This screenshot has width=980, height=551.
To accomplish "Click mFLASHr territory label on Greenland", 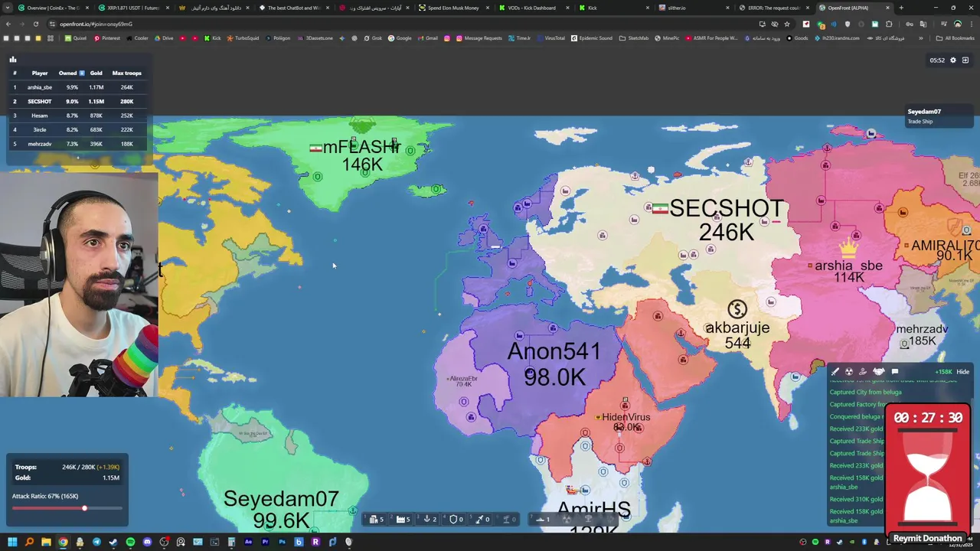I will click(x=362, y=147).
